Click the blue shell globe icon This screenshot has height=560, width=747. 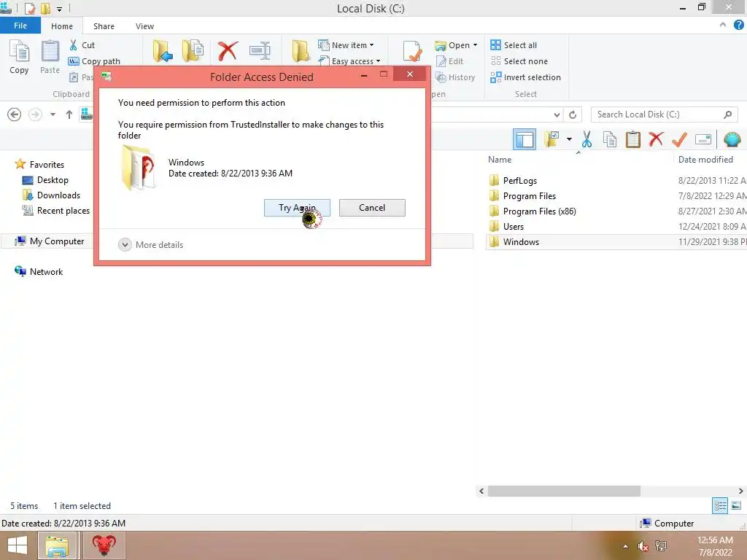coord(732,139)
